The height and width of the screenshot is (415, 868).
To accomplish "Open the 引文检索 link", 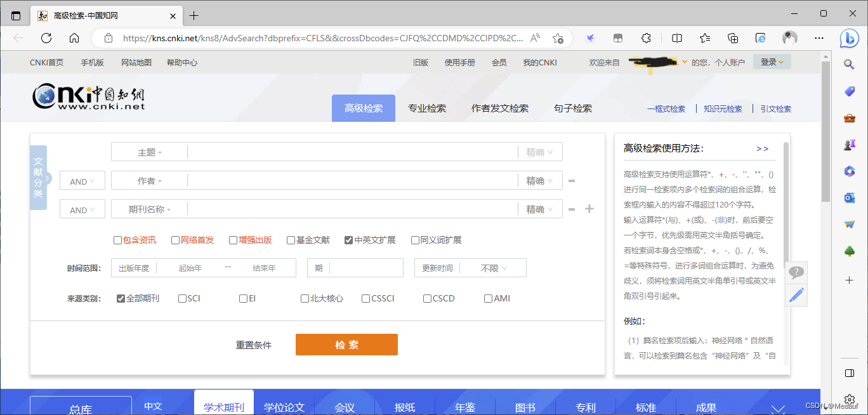I will pyautogui.click(x=776, y=109).
